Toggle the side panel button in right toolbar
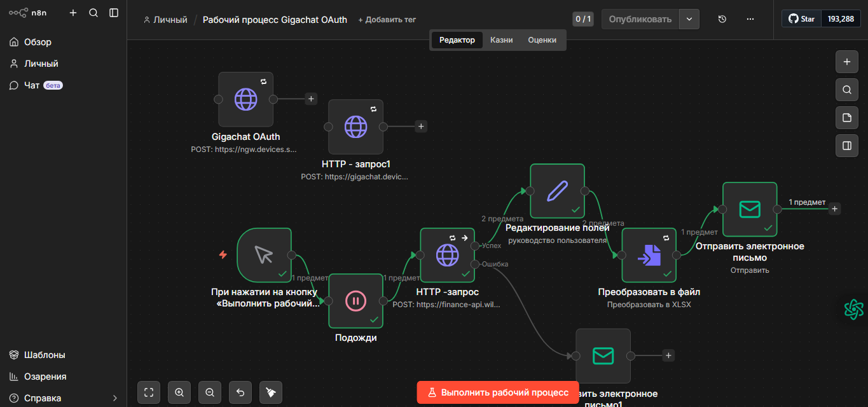Image resolution: width=868 pixels, height=407 pixels. click(x=846, y=146)
